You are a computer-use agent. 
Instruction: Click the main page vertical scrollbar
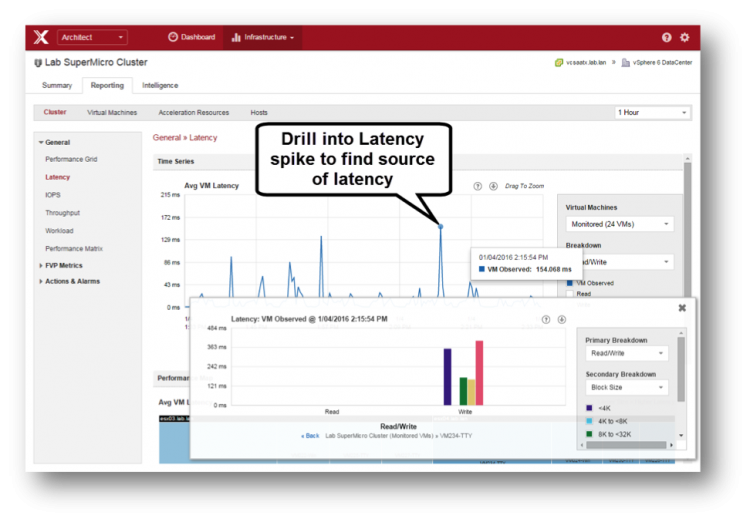click(x=687, y=230)
